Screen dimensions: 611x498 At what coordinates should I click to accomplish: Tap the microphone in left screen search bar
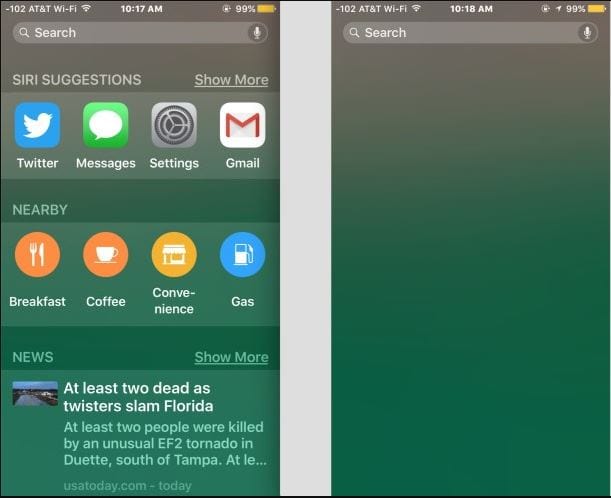click(257, 33)
